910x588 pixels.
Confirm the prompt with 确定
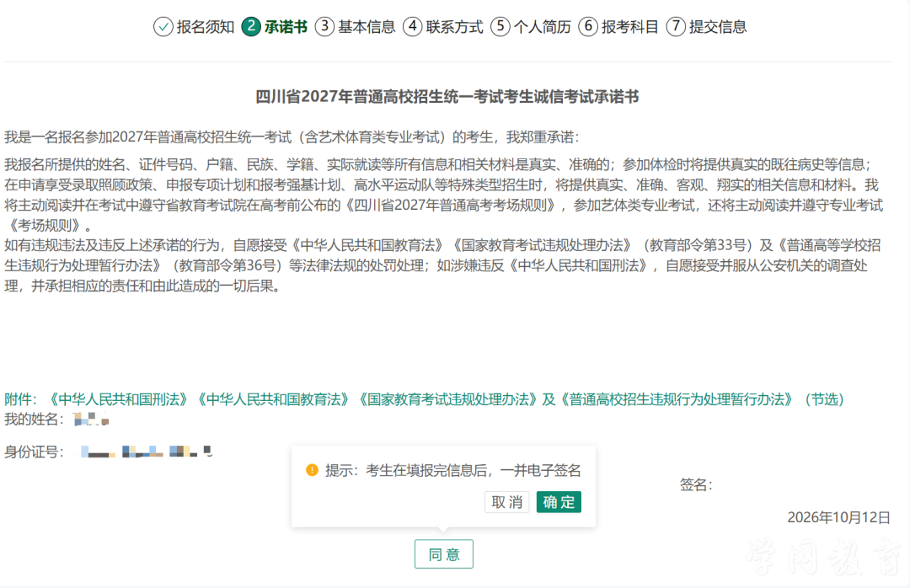click(x=559, y=502)
